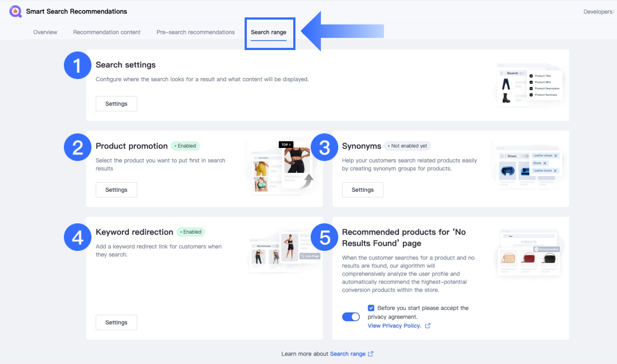This screenshot has width=617, height=364.
Task: Click the Not enabled yet badge by Synonyms
Action: (x=407, y=146)
